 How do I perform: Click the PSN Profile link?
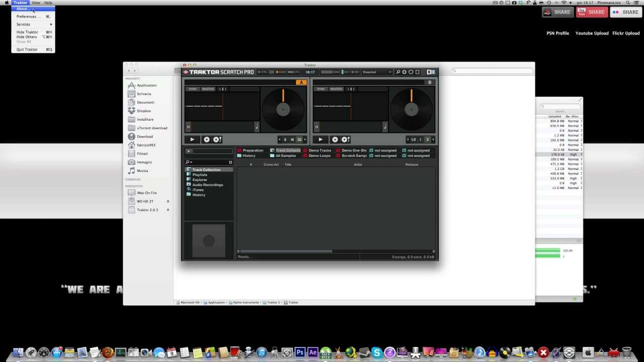[557, 33]
